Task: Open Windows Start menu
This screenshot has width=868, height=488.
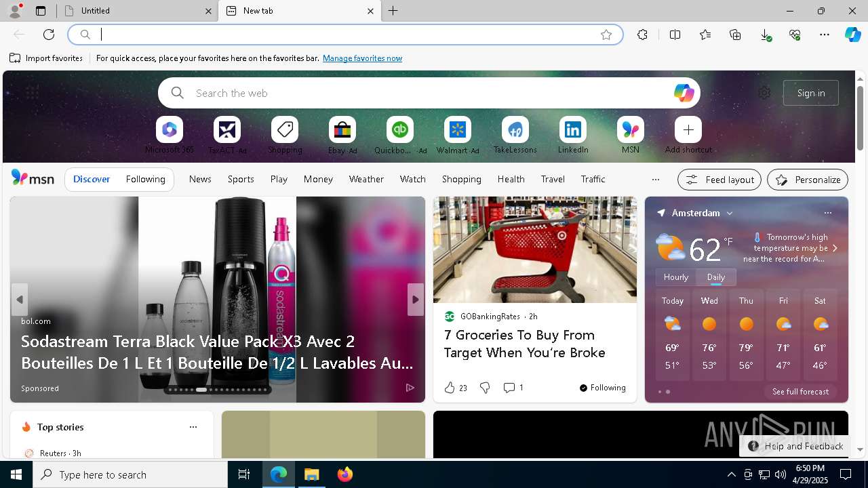Action: [x=16, y=474]
